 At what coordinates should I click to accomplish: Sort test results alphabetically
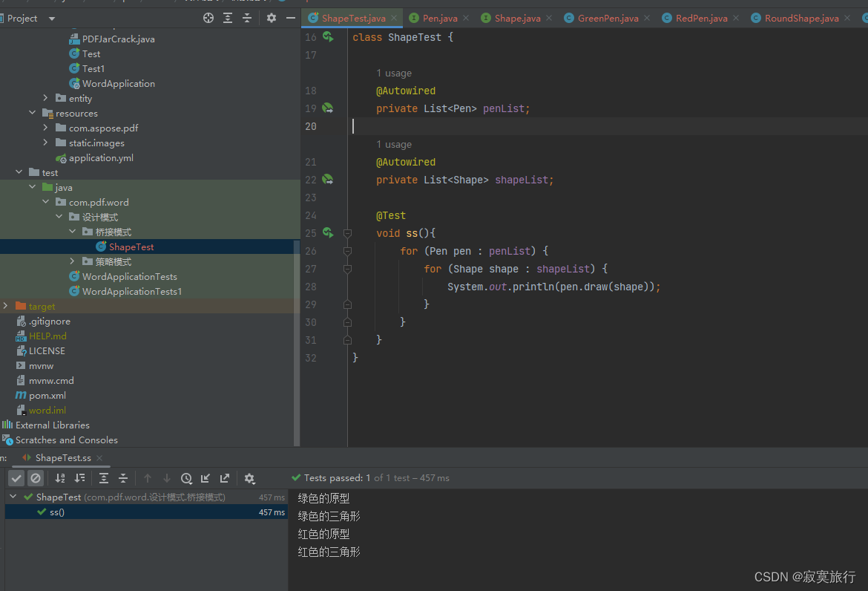[x=60, y=478]
